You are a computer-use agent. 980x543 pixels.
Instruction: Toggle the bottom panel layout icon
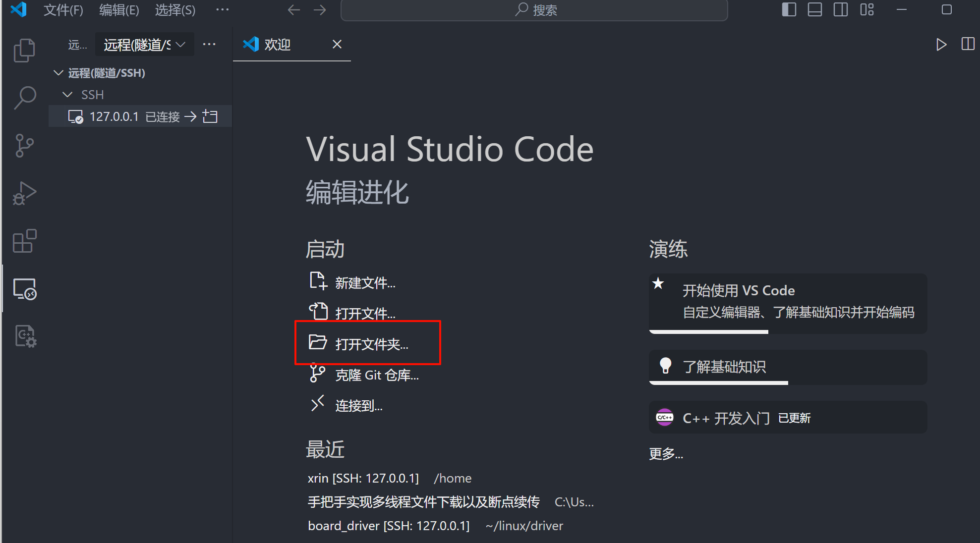[815, 9]
